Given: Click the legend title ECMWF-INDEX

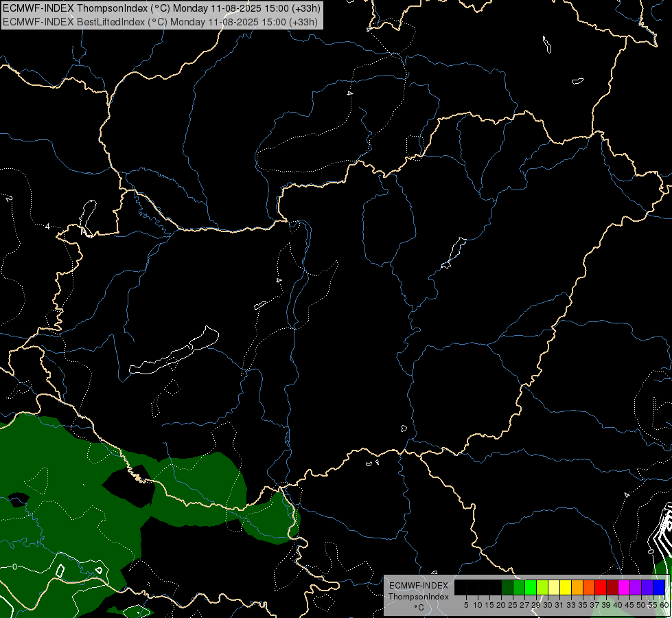Looking at the screenshot, I should 419,586.
